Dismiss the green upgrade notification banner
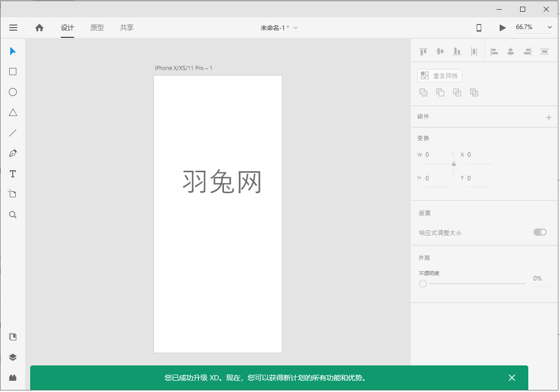 pyautogui.click(x=512, y=378)
